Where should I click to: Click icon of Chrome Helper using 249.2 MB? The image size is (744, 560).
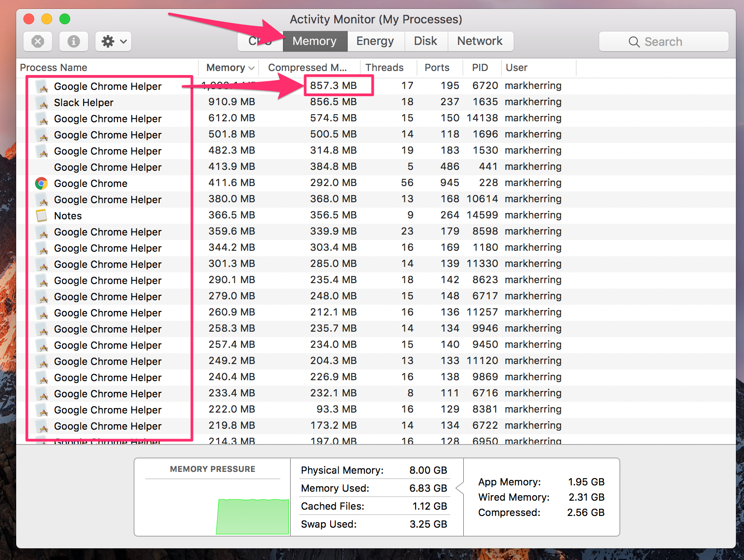(42, 361)
